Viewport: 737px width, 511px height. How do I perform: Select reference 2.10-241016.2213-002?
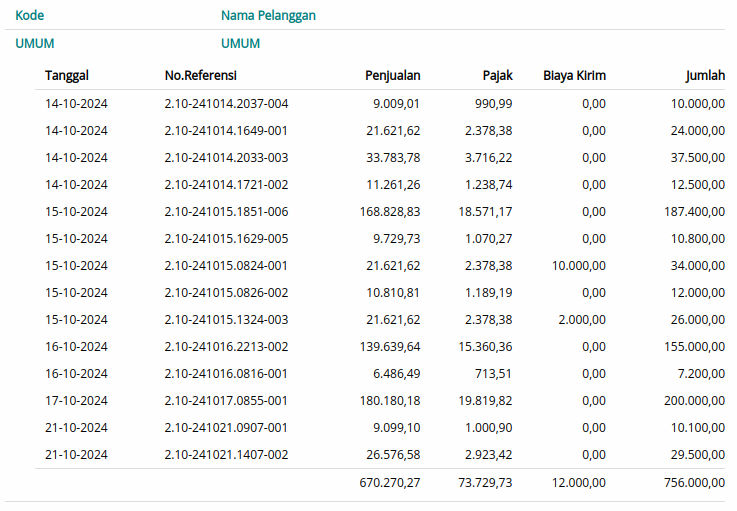(x=226, y=346)
